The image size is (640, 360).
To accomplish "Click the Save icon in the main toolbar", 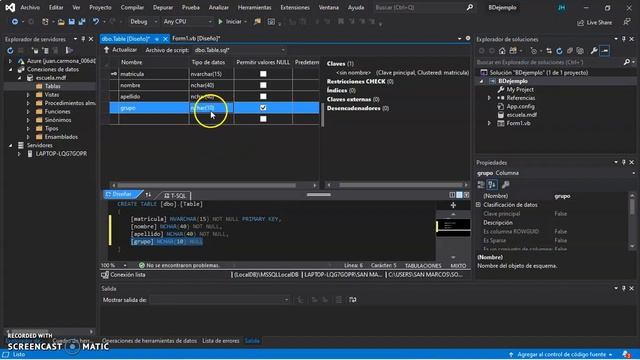I will [x=71, y=22].
